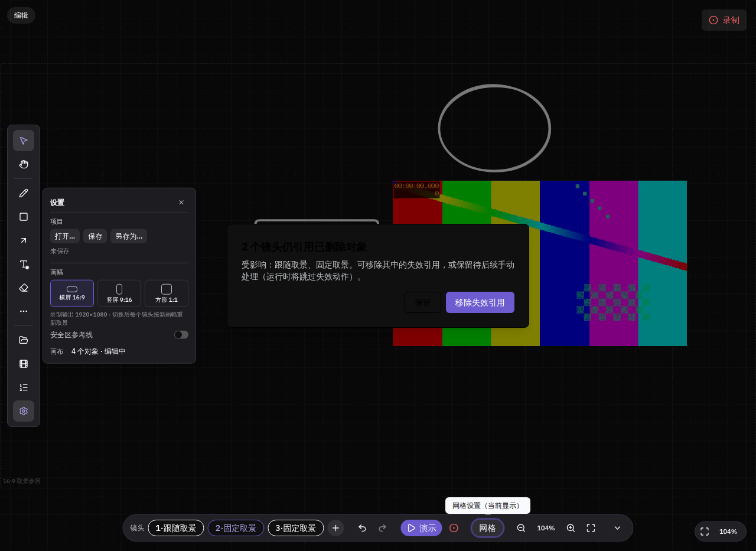Screen dimensions: 756x551
Task: Switch to shot 2·固定取景
Action: click(236, 528)
